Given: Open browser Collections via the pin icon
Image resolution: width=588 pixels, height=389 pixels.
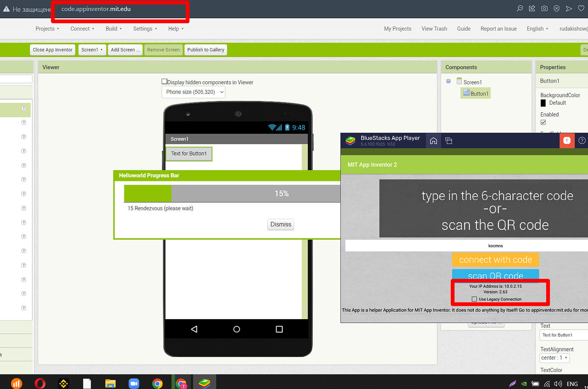Looking at the screenshot, I should click(x=532, y=8).
